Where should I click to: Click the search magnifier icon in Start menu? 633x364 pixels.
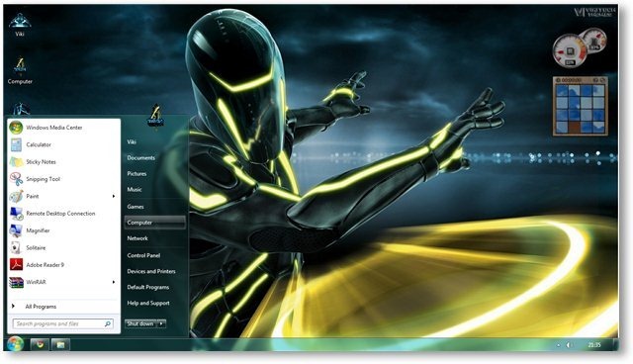(x=108, y=323)
